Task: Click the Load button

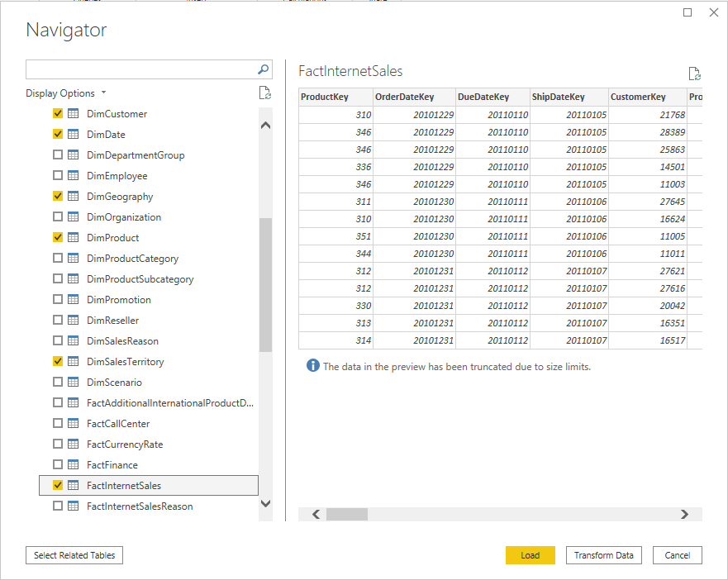Action: pyautogui.click(x=530, y=555)
